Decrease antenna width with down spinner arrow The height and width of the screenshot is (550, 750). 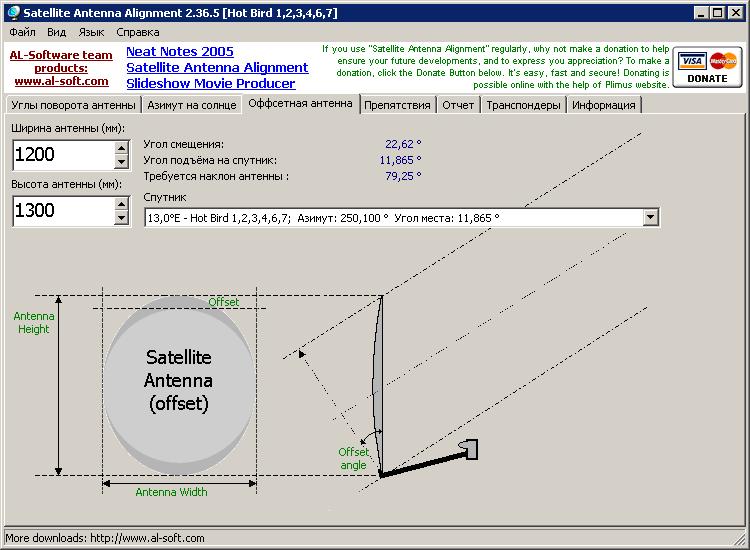point(122,162)
